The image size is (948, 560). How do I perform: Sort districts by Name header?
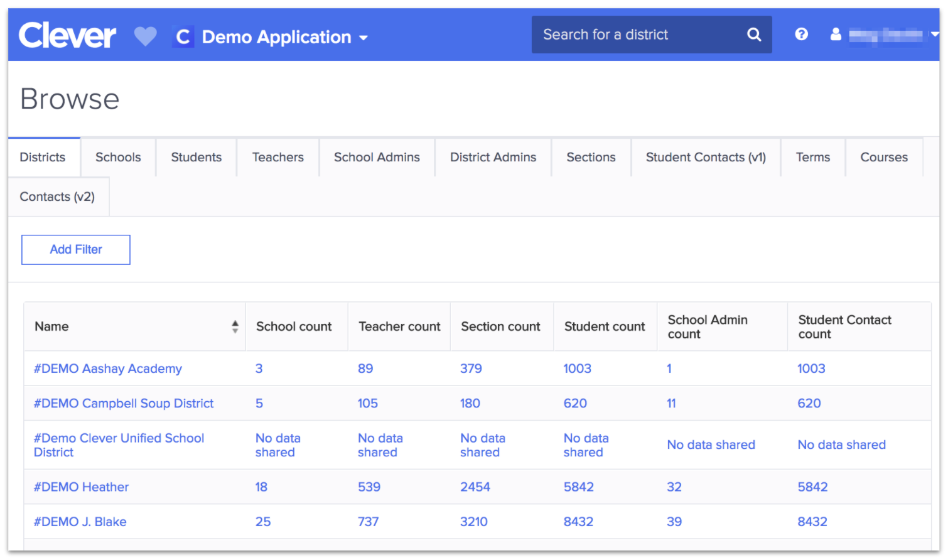click(x=51, y=326)
